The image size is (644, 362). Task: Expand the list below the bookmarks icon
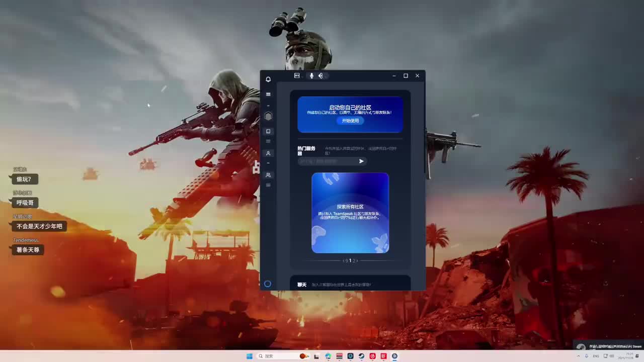pos(268,141)
